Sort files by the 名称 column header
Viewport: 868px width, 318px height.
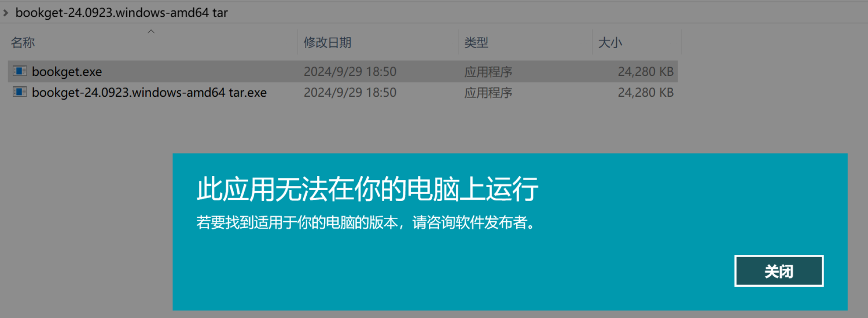point(23,43)
